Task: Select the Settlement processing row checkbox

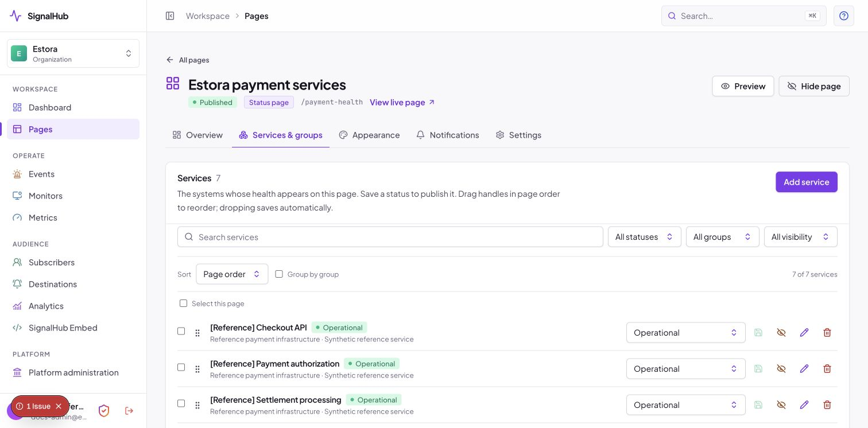Action: [181, 403]
